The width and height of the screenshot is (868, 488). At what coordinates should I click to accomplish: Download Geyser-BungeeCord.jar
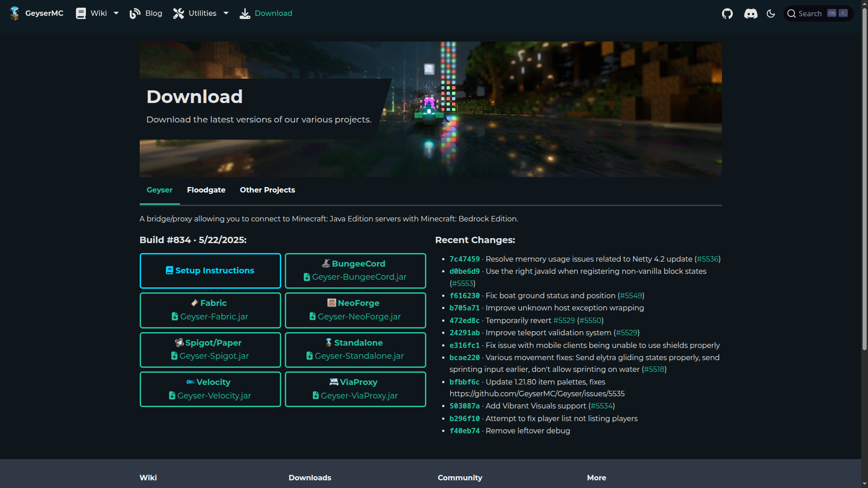(355, 271)
